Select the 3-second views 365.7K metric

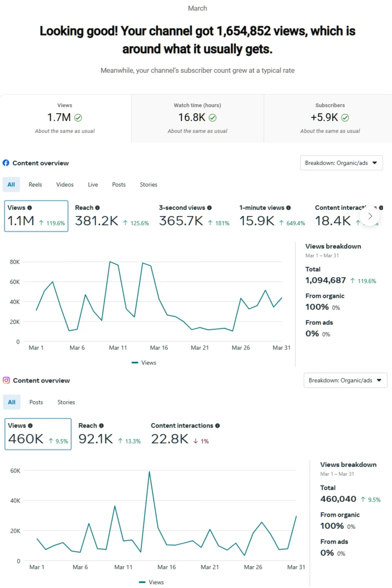pyautogui.click(x=194, y=216)
